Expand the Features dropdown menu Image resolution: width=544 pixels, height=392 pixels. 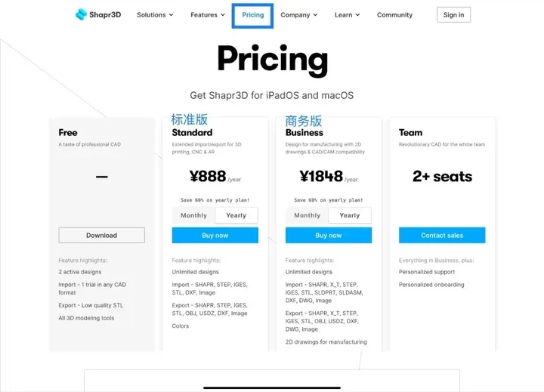click(x=208, y=15)
